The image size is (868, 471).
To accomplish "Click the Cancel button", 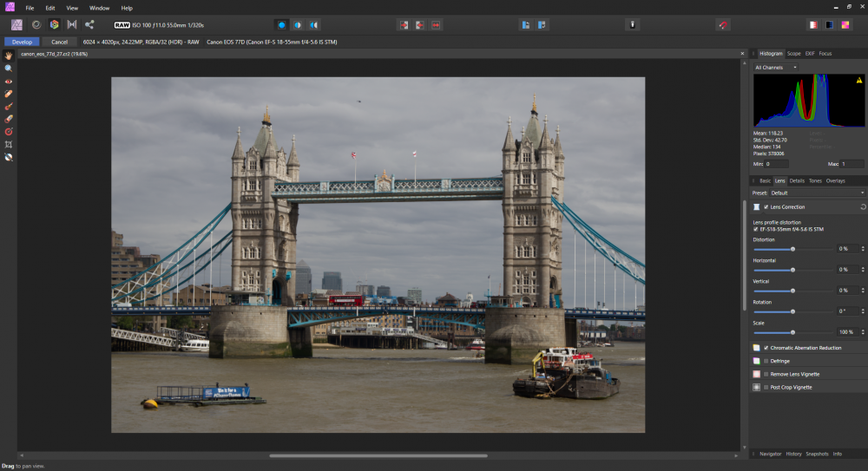I will (59, 42).
